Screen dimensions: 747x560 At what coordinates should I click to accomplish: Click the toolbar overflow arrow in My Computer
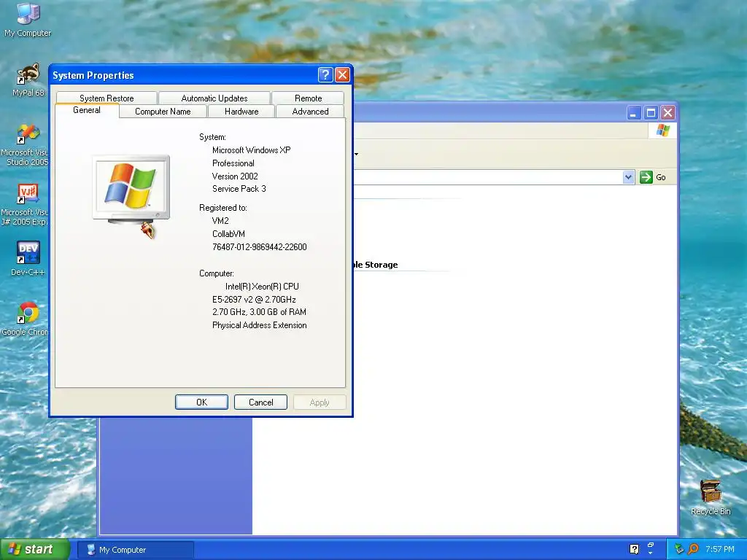(x=356, y=154)
